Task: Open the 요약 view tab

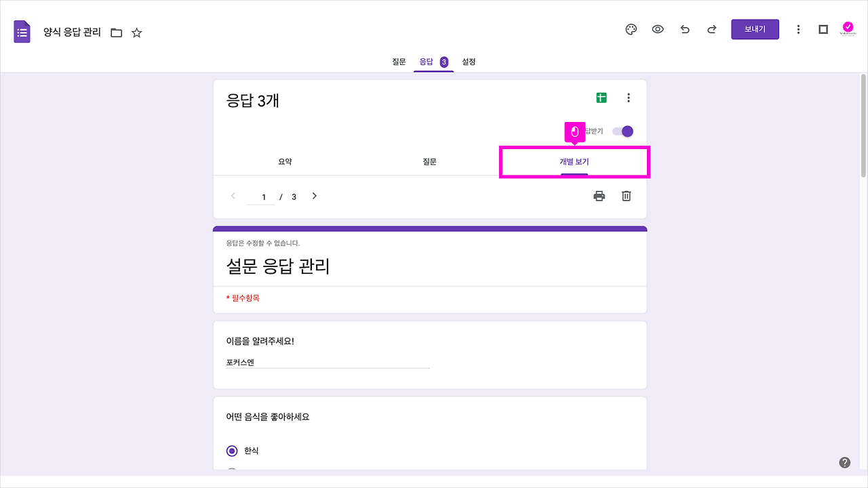Action: click(x=285, y=161)
